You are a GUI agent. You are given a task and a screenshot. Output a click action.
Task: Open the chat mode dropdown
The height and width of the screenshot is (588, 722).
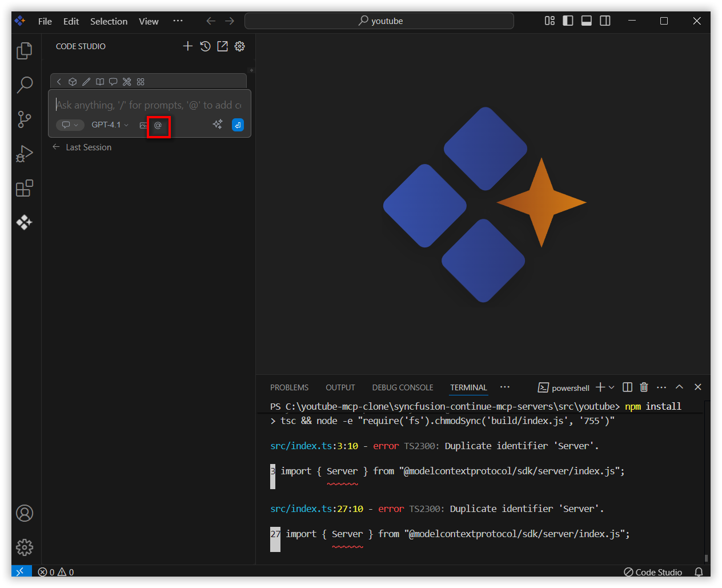coord(70,125)
